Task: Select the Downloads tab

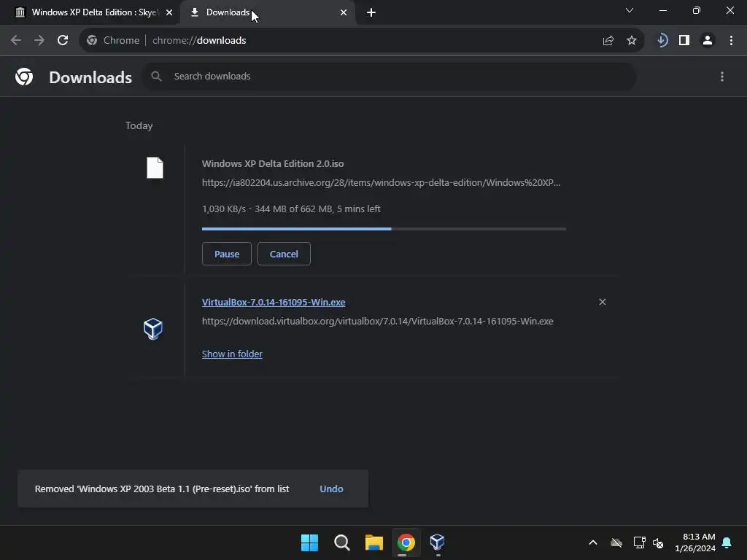Action: pos(267,12)
